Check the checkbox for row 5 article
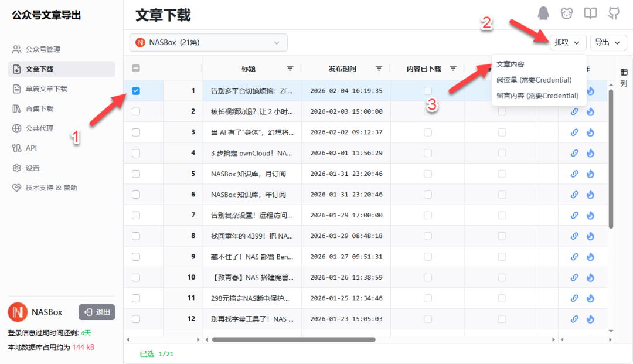The width and height of the screenshot is (633, 364). 136,174
